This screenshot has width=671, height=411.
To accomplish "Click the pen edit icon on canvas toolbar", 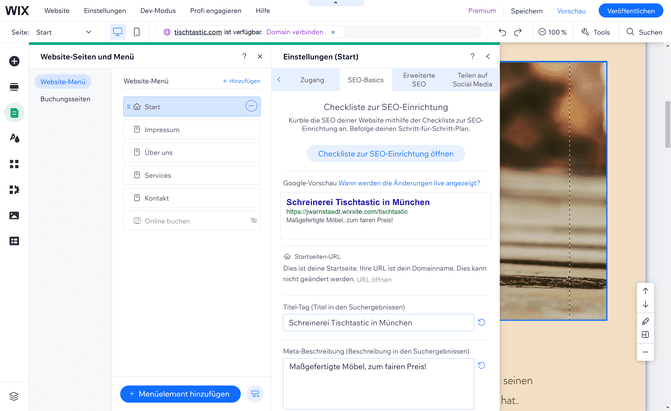I will tap(645, 321).
